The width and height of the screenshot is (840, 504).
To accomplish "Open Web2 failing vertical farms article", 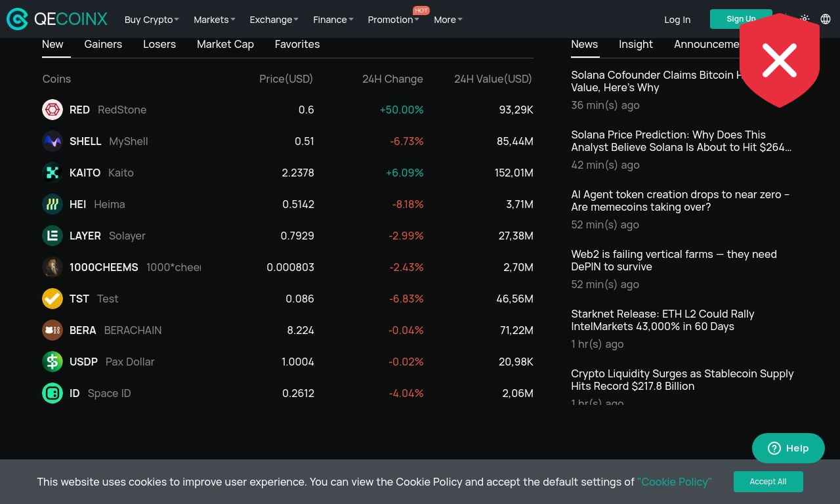I will (x=674, y=261).
